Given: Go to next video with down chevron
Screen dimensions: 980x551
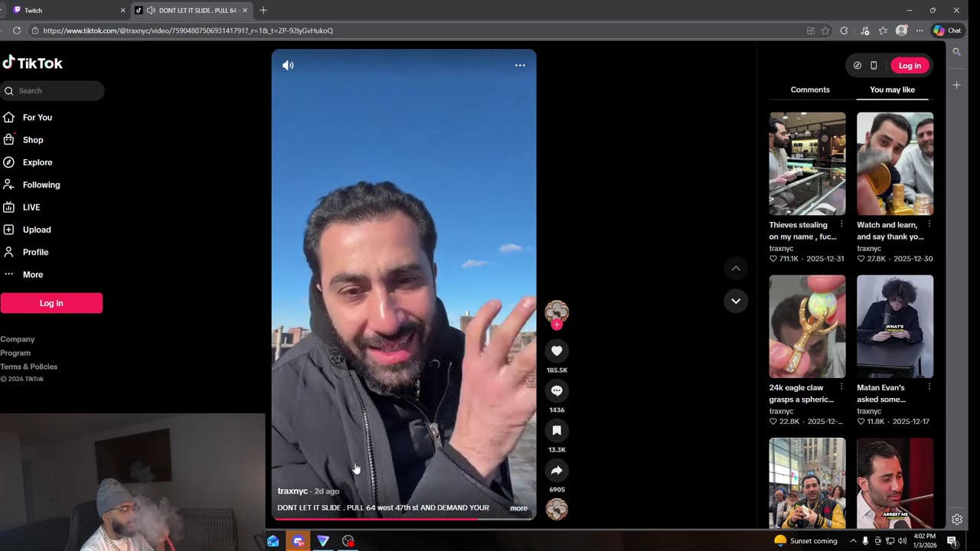Looking at the screenshot, I should click(x=736, y=301).
